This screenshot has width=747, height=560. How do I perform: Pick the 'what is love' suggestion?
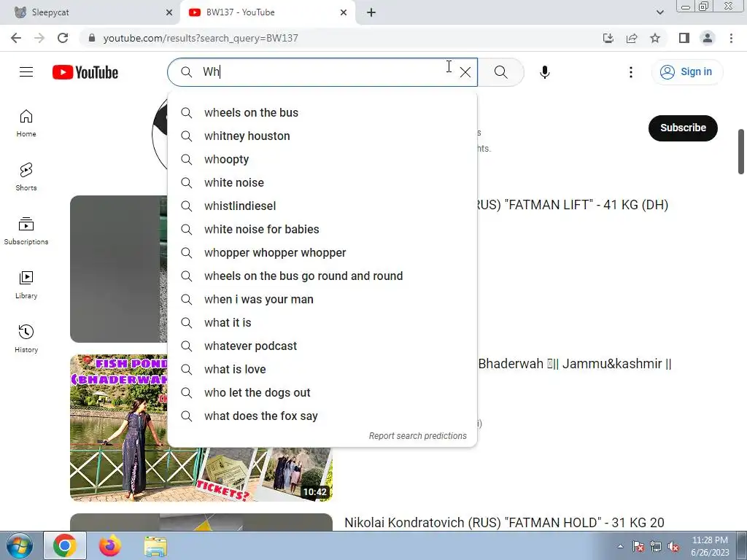click(x=322, y=369)
